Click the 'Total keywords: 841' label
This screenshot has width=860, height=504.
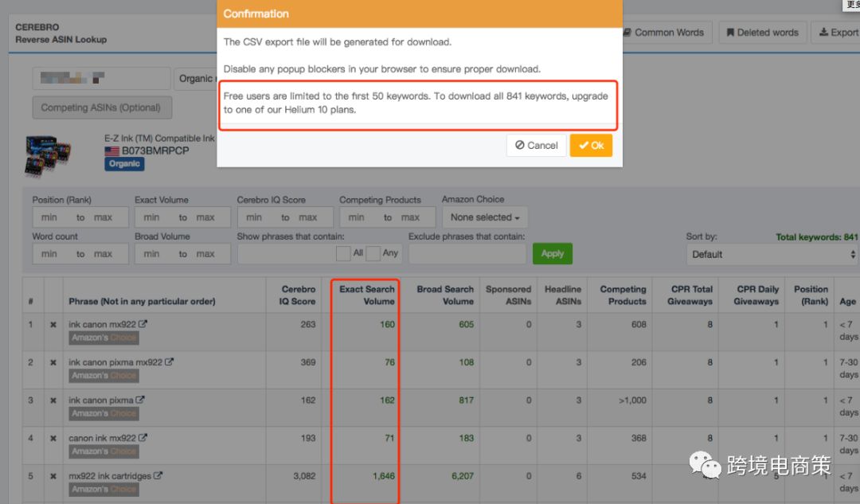[817, 237]
